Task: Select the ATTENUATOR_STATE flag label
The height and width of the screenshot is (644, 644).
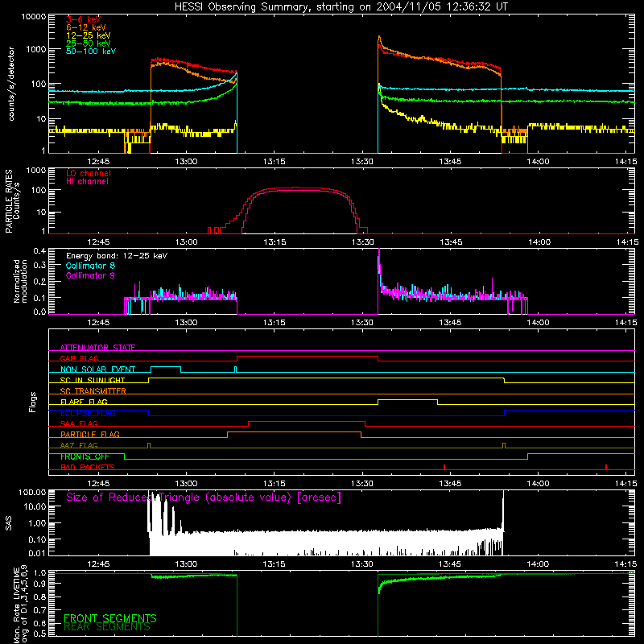Action: 97,348
